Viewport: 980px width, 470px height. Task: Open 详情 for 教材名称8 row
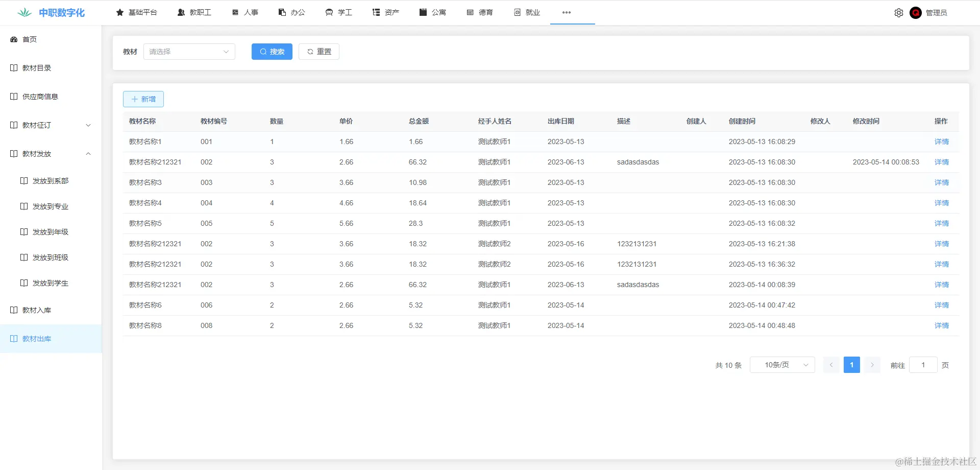(x=942, y=325)
